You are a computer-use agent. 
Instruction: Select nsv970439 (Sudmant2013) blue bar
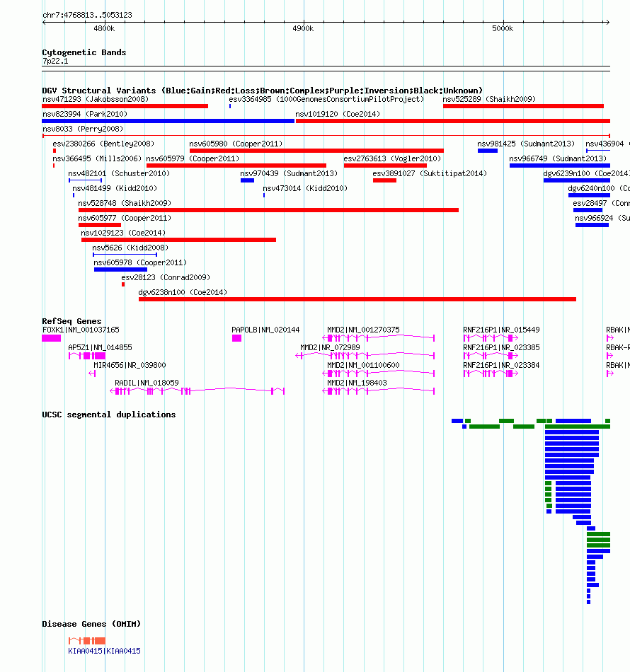pyautogui.click(x=248, y=180)
